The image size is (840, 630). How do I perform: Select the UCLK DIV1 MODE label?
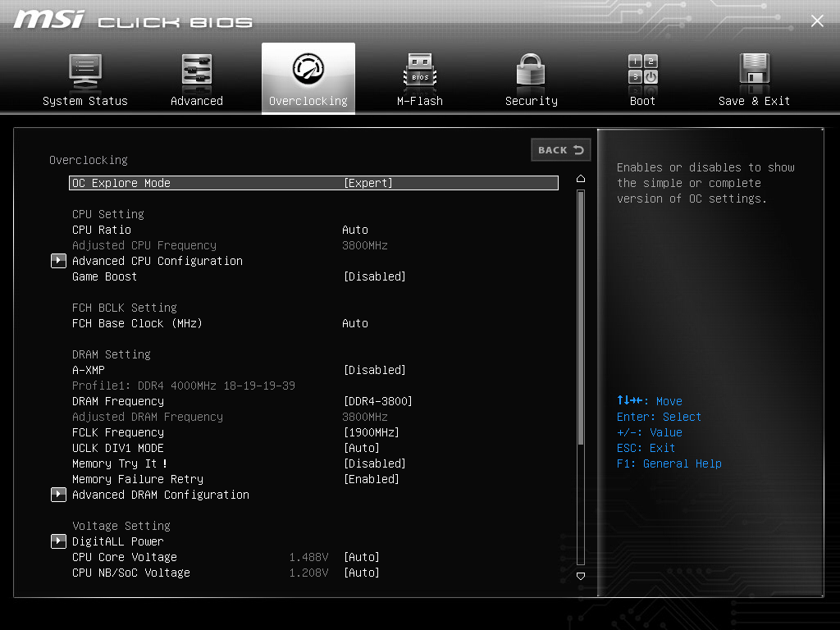(118, 448)
